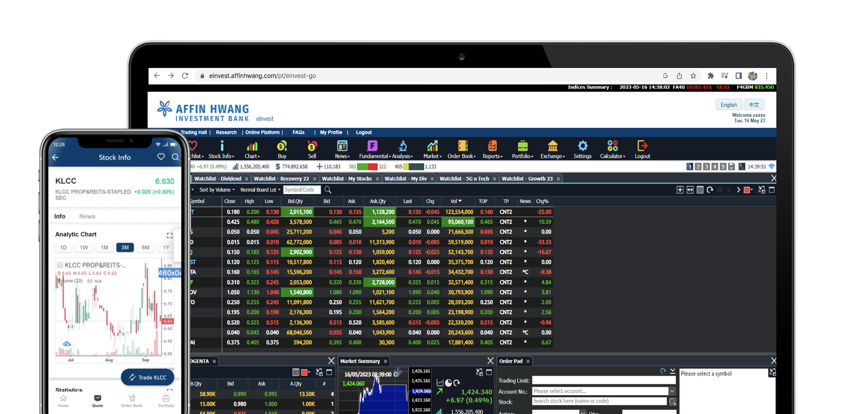Viewport: 868px width, 414px height.
Task: Open the Stock Info toolbar icon
Action: 221,149
